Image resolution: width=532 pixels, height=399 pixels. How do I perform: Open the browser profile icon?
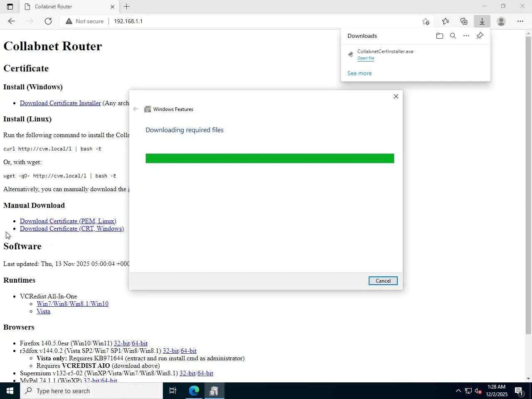tap(501, 21)
